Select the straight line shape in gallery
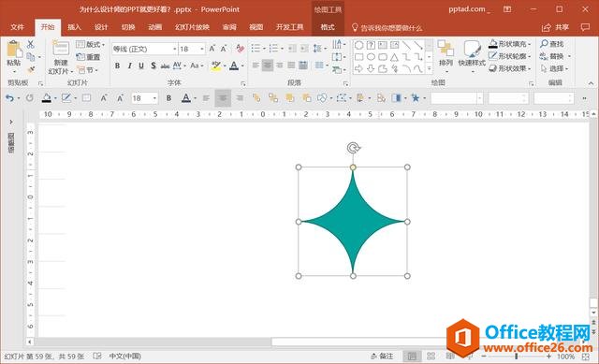 (406, 46)
